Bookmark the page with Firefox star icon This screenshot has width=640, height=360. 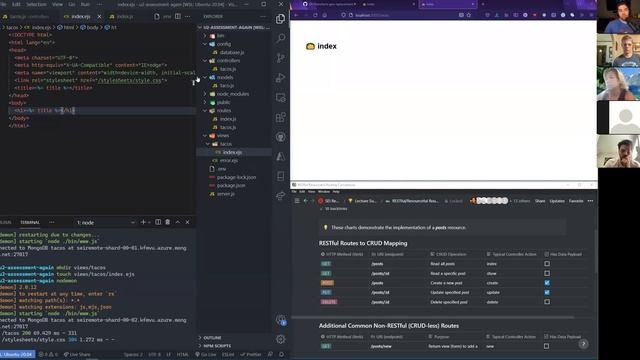point(469,15)
